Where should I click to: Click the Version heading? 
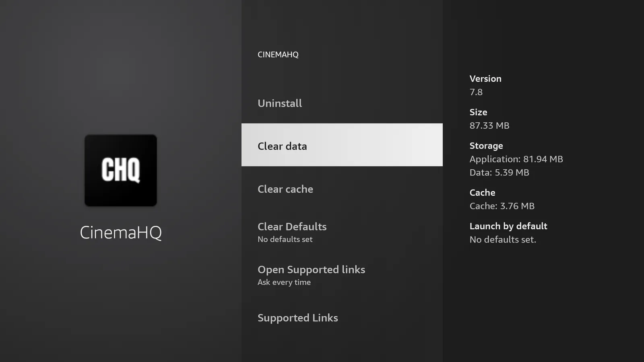click(485, 79)
